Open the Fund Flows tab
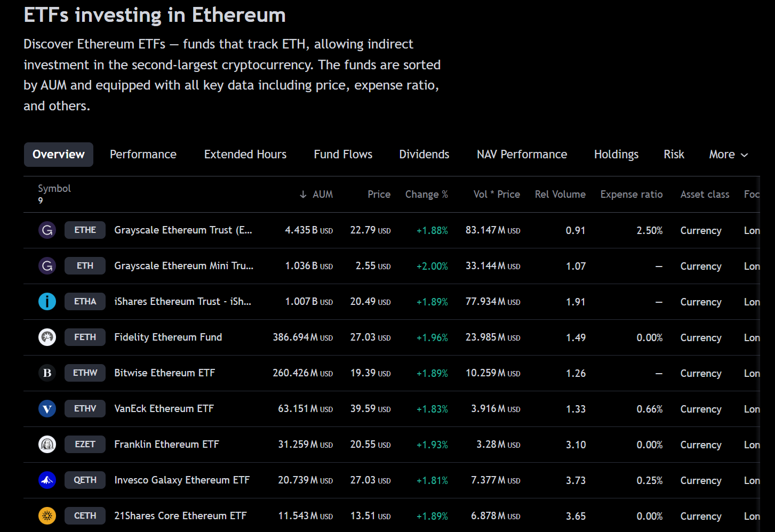The width and height of the screenshot is (775, 532). (343, 155)
